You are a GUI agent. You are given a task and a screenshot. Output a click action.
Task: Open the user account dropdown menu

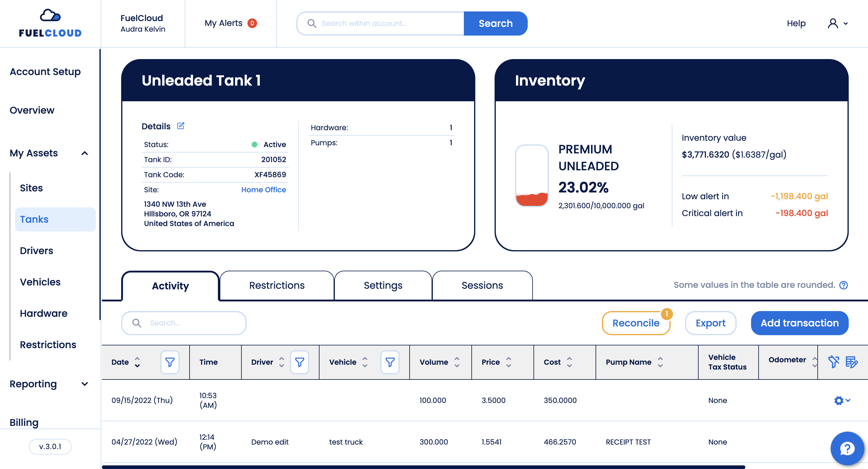838,23
